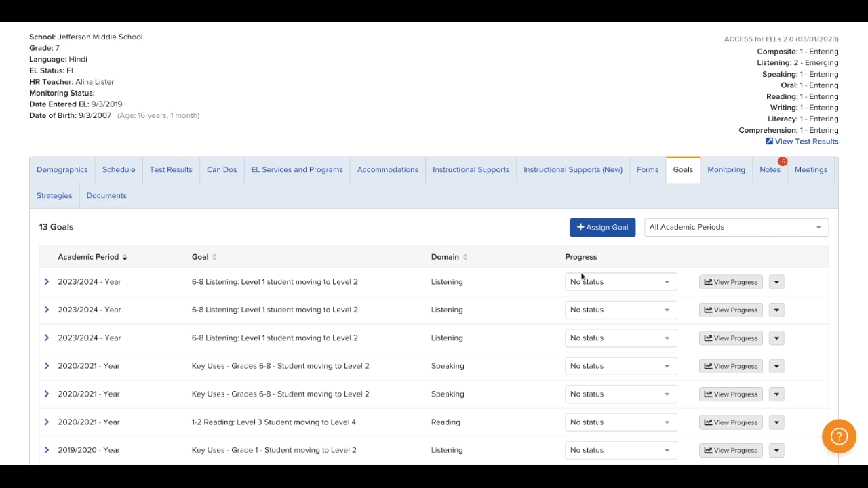
Task: Open the Can Dos tab
Action: click(222, 169)
